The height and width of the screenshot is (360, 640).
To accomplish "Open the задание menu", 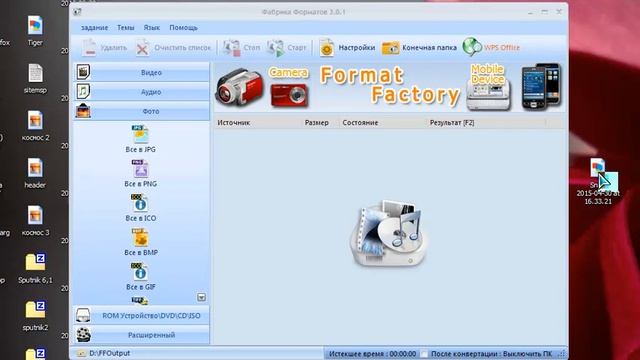I will pyautogui.click(x=94, y=28).
